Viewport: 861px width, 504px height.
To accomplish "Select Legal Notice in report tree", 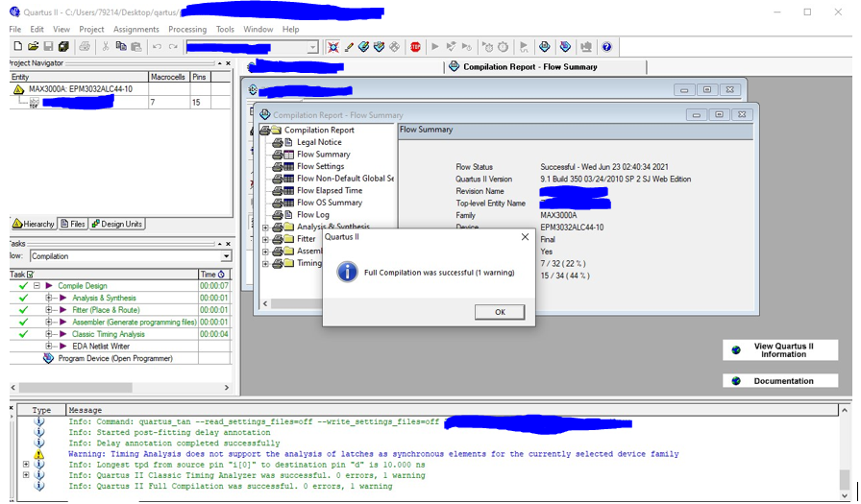I will pos(319,142).
